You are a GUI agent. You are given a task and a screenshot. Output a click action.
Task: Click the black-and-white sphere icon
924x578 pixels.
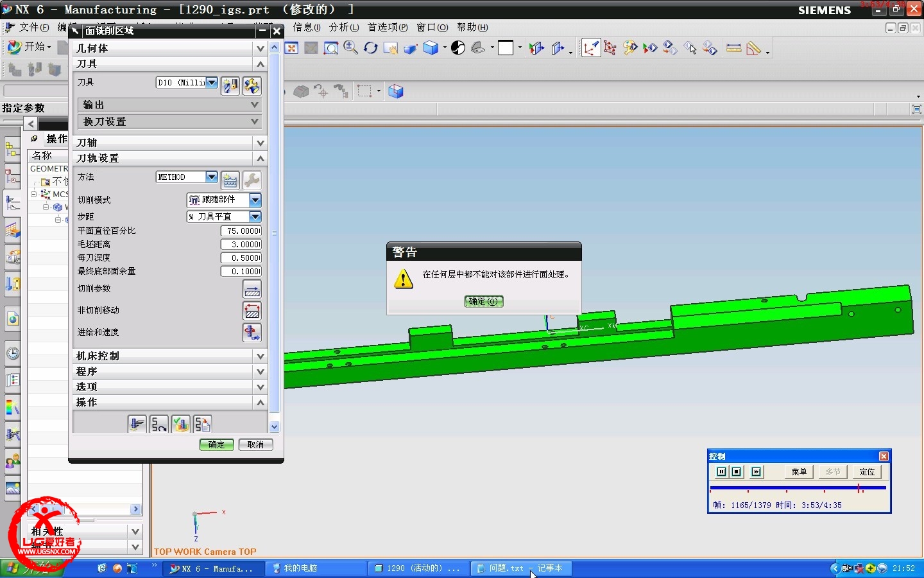(458, 48)
